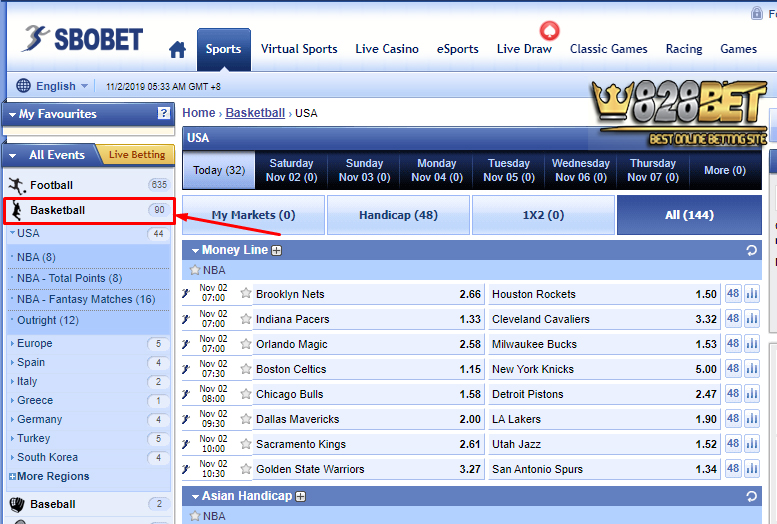Open 48 more markets for Golden State Warriors
This screenshot has height=524, width=777.
733,468
